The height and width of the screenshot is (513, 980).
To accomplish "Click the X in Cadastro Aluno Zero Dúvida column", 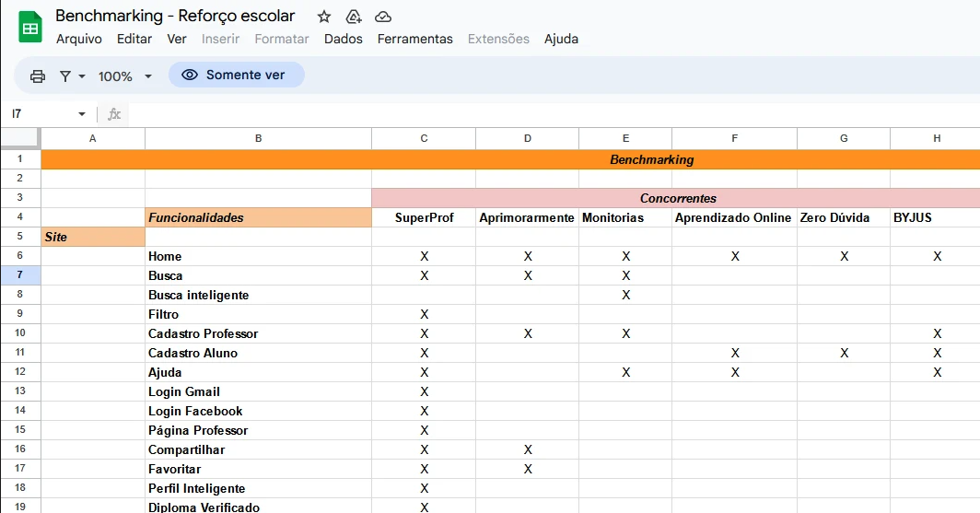I will [844, 353].
